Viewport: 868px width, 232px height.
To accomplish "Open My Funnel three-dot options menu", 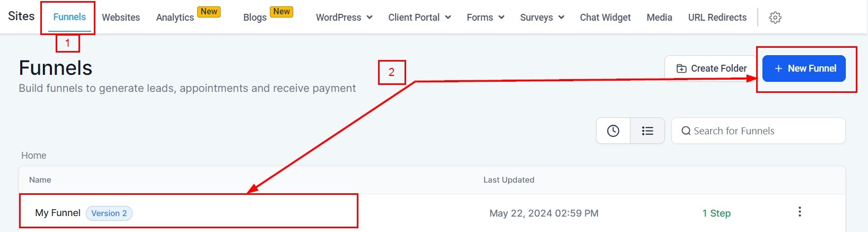I will pyautogui.click(x=800, y=212).
